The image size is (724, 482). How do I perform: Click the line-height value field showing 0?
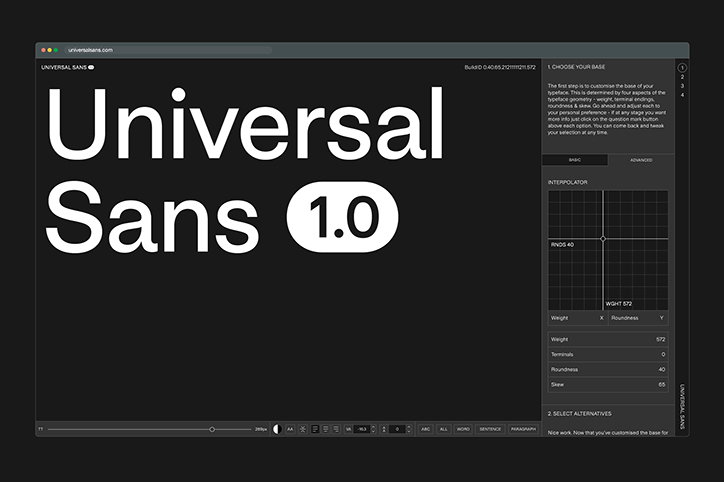click(x=397, y=429)
